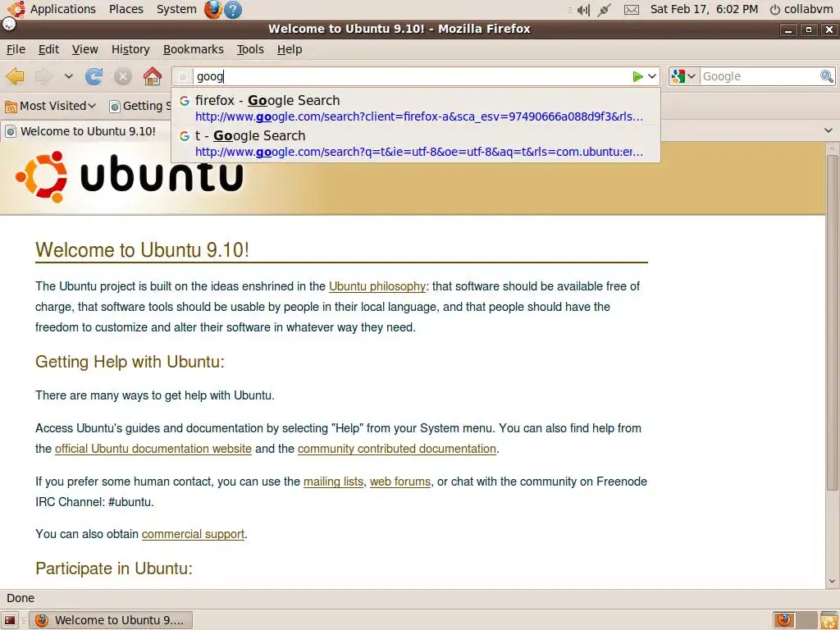Click the Ubuntu logo on the page
Image resolution: width=840 pixels, height=630 pixels.
click(x=129, y=177)
